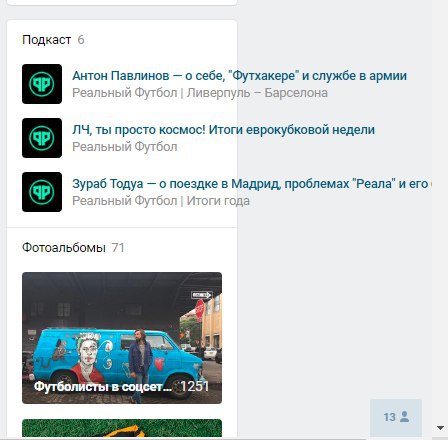Click the scrollbar down arrow

pyautogui.click(x=440, y=428)
